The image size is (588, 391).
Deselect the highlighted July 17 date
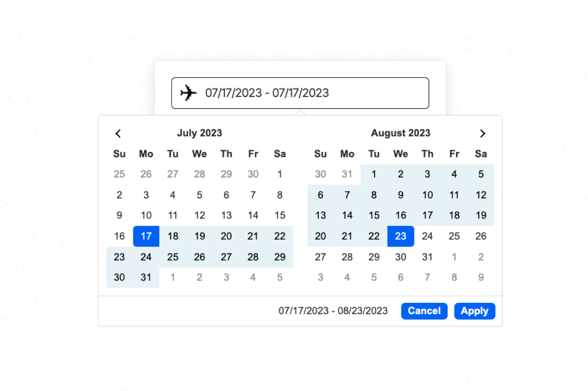tap(146, 236)
